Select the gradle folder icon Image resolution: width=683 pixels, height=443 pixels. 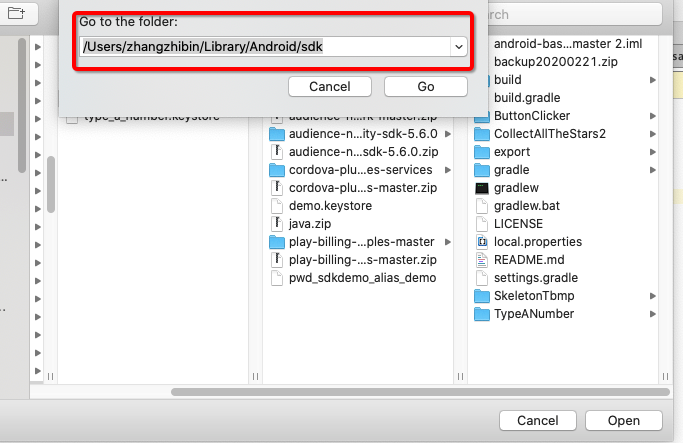coord(482,170)
